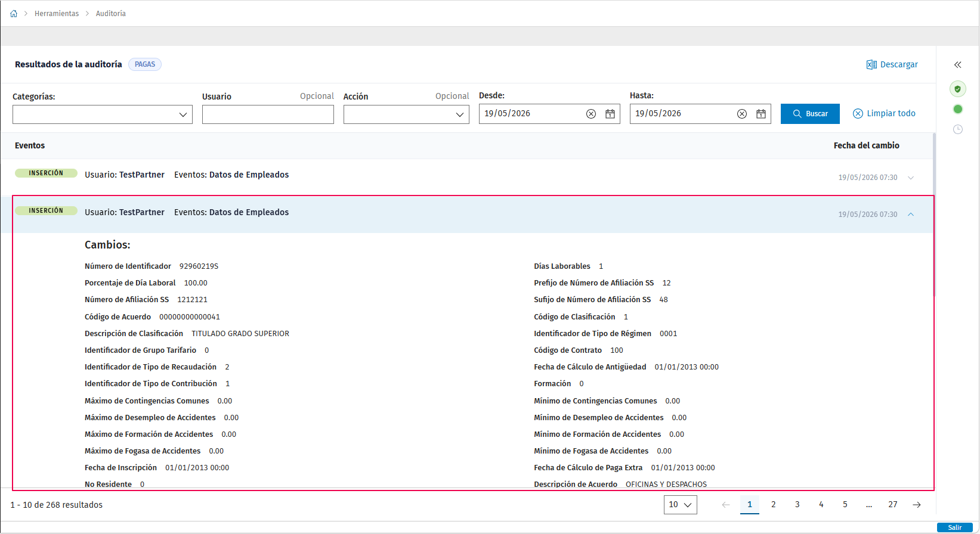980x534 pixels.
Task: Open the Categorías dropdown
Action: coord(103,114)
